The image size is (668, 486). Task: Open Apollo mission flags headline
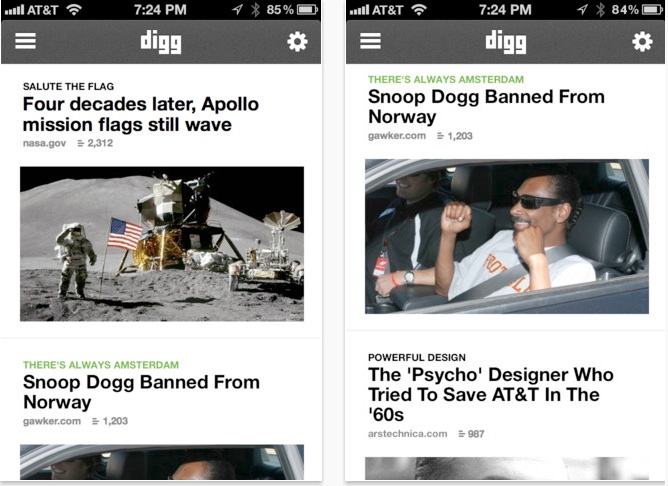141,114
